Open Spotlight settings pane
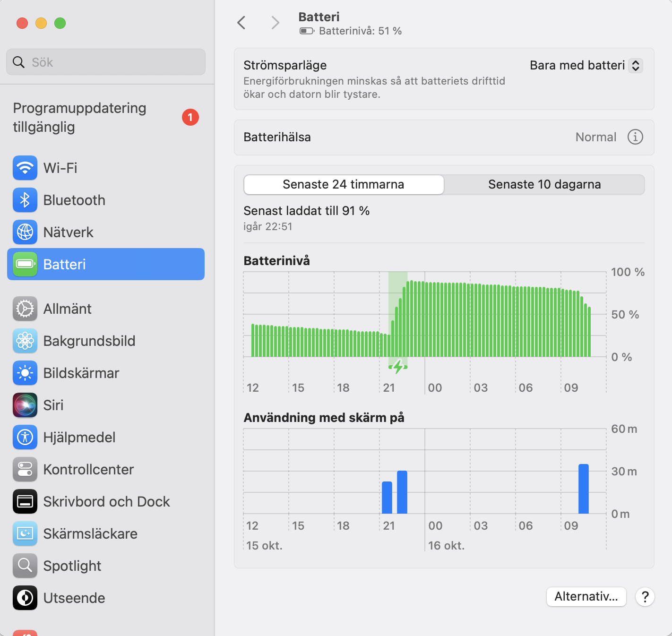This screenshot has height=636, width=672. point(106,566)
